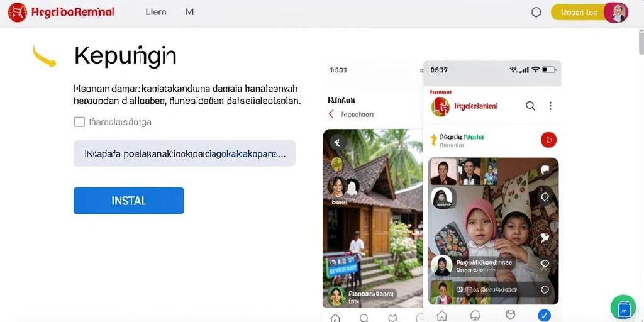644x322 pixels.
Task: Focus the gray text input field
Action: 184,153
